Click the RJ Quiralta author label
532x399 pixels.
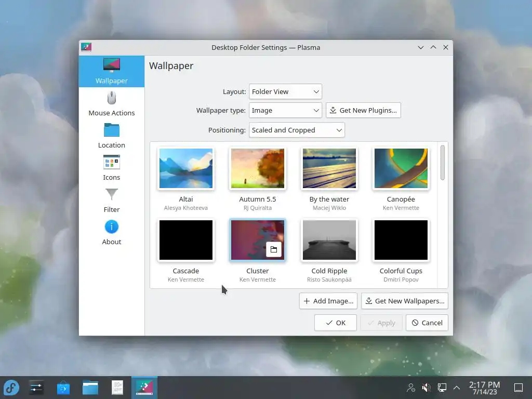tap(258, 208)
